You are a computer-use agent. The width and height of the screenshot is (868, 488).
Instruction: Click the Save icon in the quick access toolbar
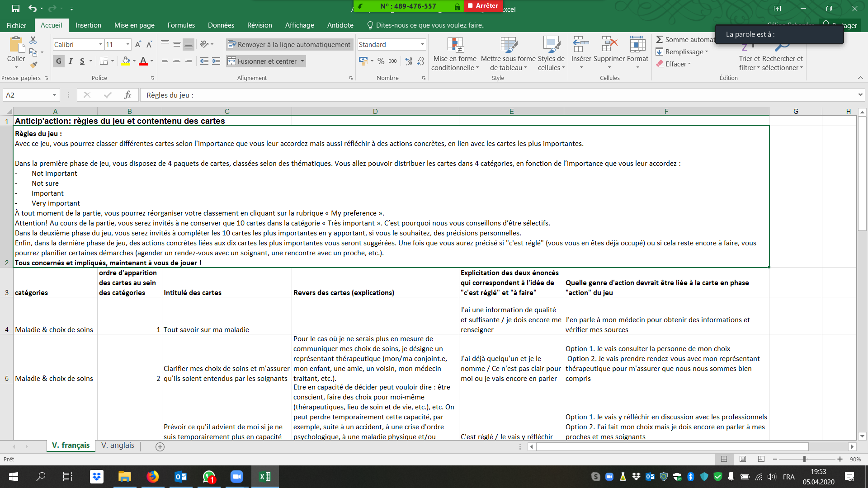(x=16, y=9)
